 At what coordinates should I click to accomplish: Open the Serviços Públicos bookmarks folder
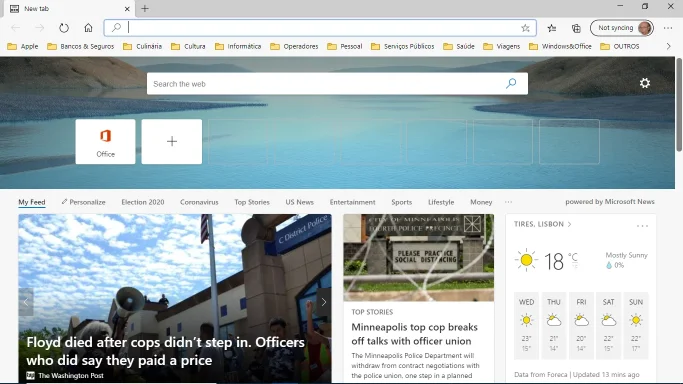[402, 46]
